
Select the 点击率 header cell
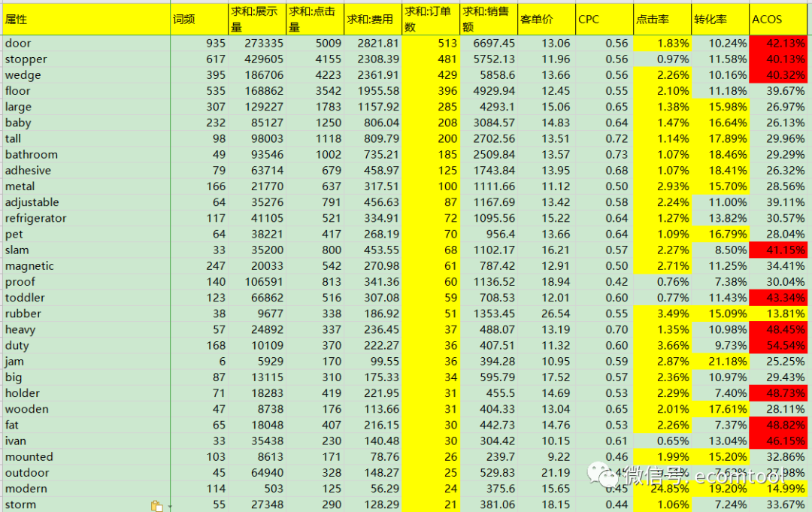[663, 20]
